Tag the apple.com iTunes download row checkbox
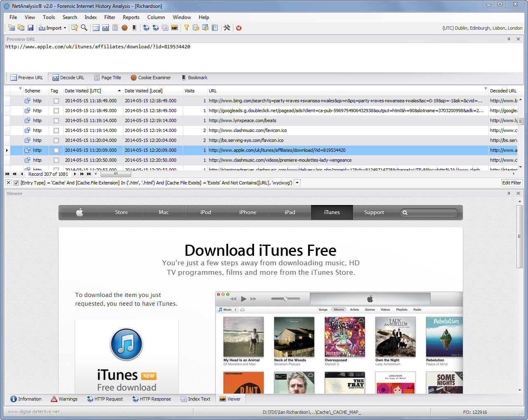528x420 pixels. pos(56,150)
